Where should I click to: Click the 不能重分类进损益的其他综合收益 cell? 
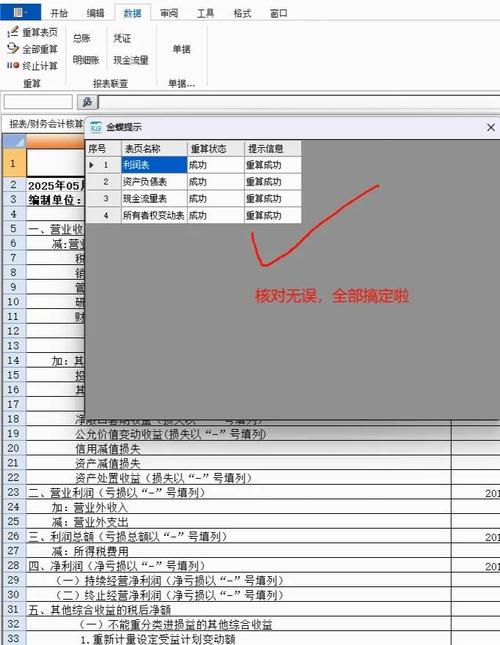pos(239,624)
